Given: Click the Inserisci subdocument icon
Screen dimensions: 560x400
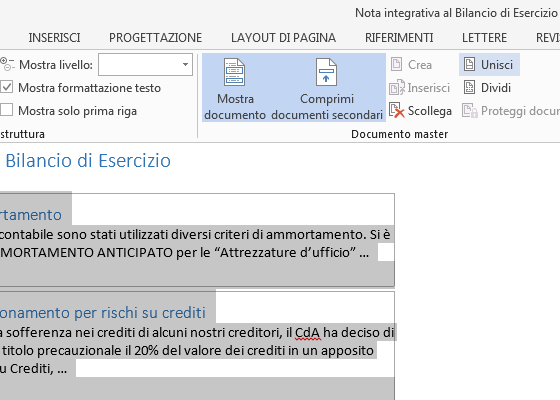Looking at the screenshot, I should [396, 88].
